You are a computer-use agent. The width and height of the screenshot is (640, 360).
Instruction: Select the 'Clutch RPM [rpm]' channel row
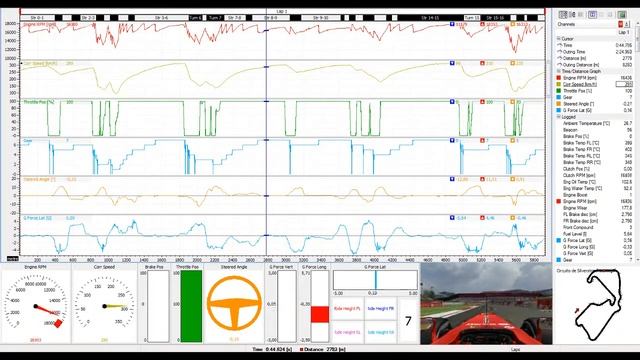click(594, 175)
